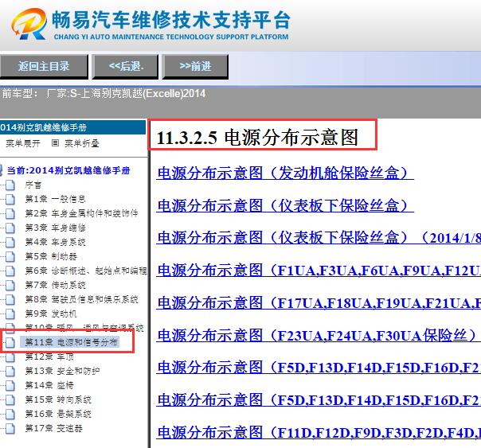The width and height of the screenshot is (481, 448).
Task: Click the page icon next to 第11章
Action: 10,342
